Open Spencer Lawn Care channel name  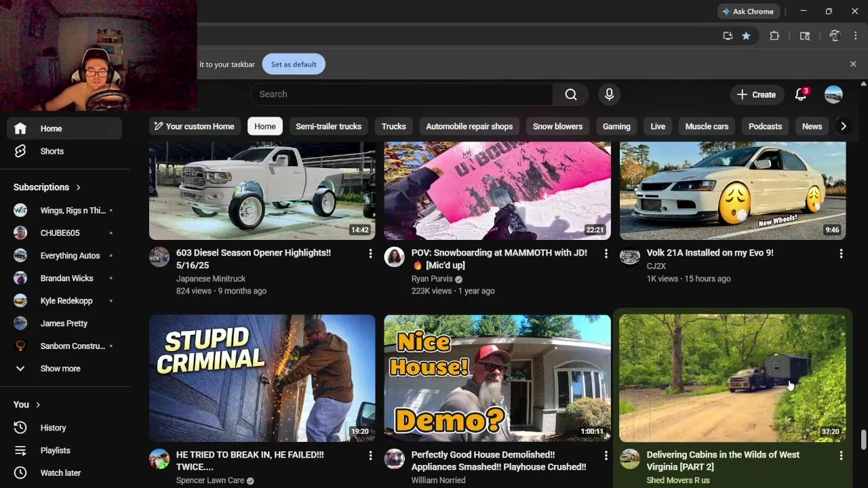pyautogui.click(x=210, y=481)
